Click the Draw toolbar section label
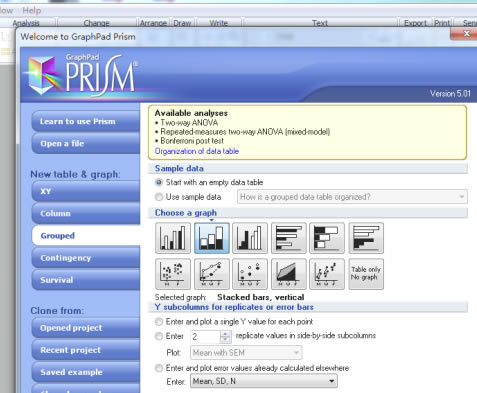 click(182, 23)
